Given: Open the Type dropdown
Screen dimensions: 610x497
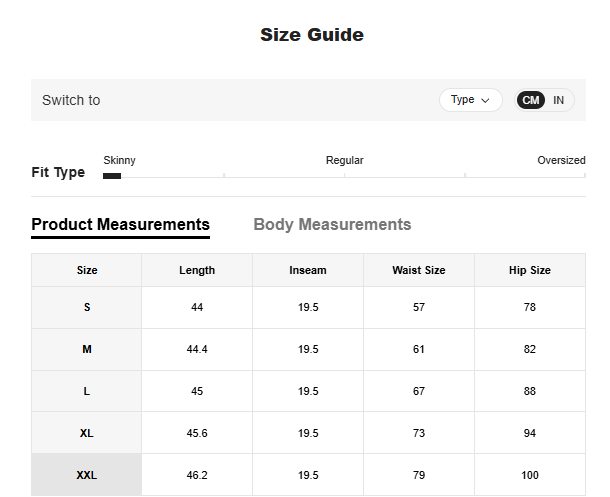Looking at the screenshot, I should point(470,100).
